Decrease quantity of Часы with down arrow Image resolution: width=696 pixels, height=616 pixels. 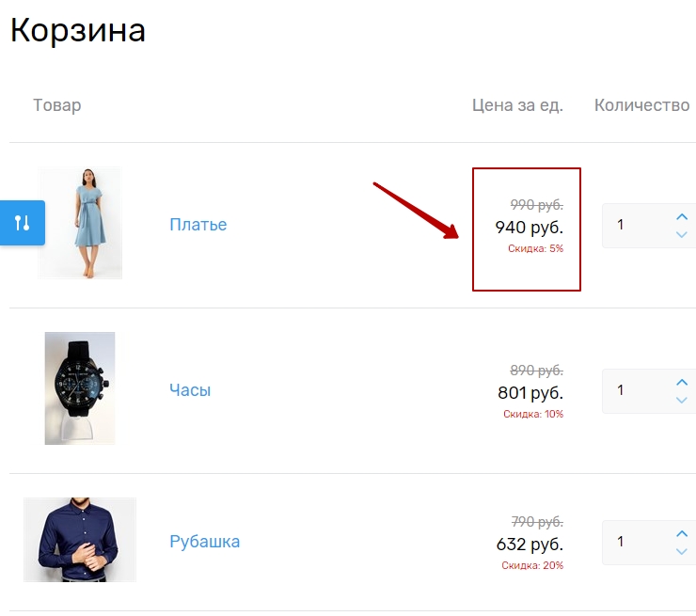pos(682,400)
